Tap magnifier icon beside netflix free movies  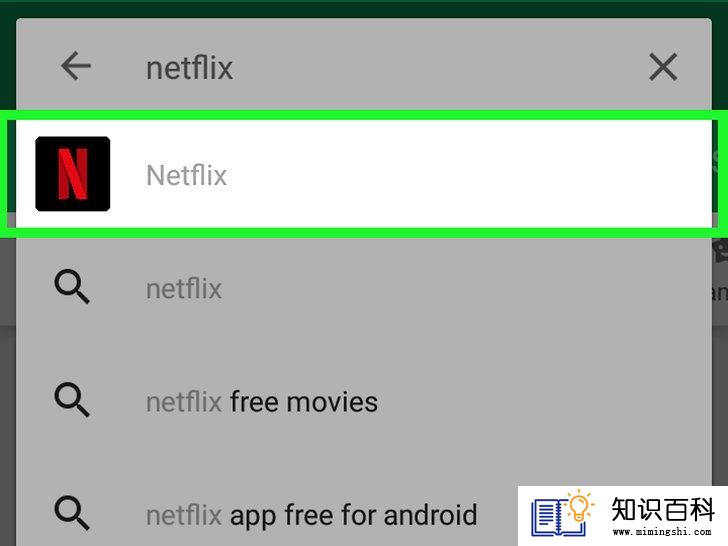[x=72, y=400]
